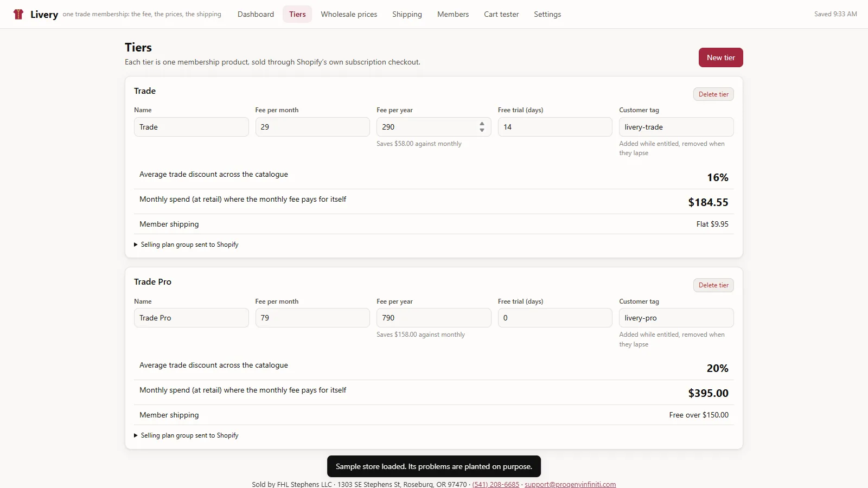Call the (541) 208-6685 phone link
Image resolution: width=868 pixels, height=488 pixels.
[495, 484]
